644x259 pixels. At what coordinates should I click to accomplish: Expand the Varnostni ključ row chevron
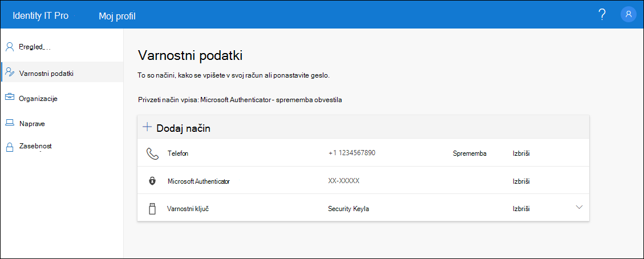click(x=579, y=207)
